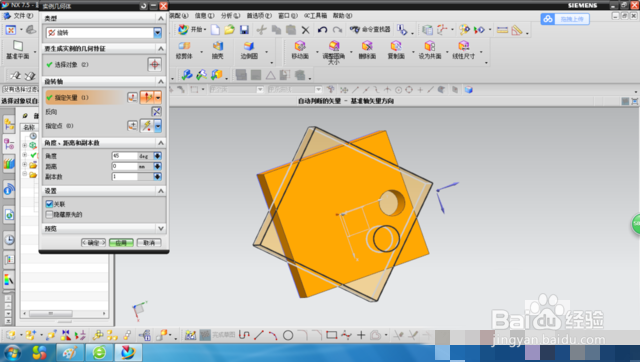640x362 pixels.
Task: Select the 修剪体 trim body tool
Action: 184,50
